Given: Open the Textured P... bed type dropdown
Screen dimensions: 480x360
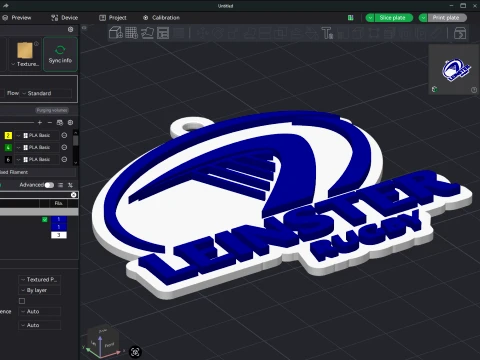Looking at the screenshot, I should 39,280.
